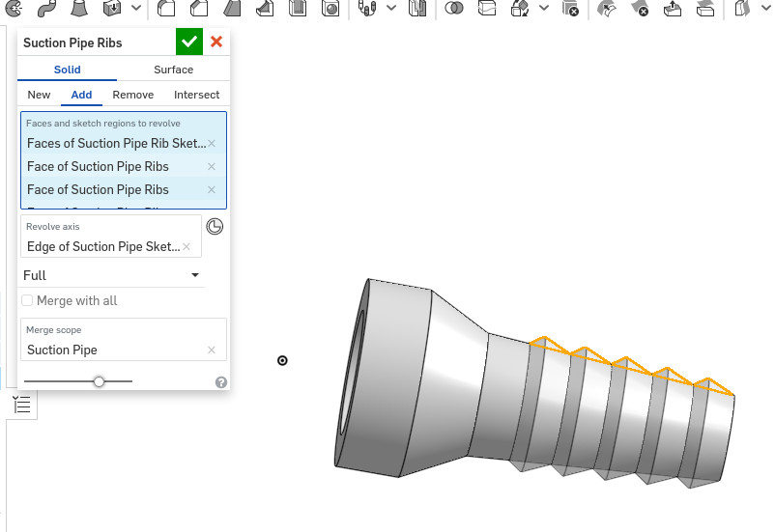
Task: Open dropdown next to Thicken tool
Action: tap(136, 8)
